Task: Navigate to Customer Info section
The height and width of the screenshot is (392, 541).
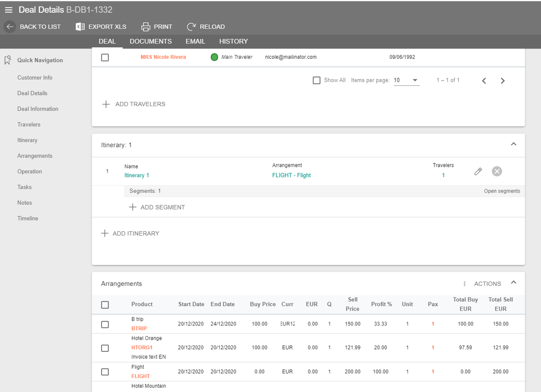Action: tap(35, 78)
